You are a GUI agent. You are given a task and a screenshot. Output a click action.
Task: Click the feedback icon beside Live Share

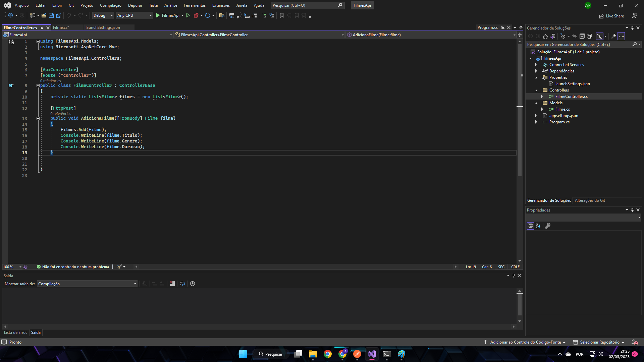coord(635,16)
